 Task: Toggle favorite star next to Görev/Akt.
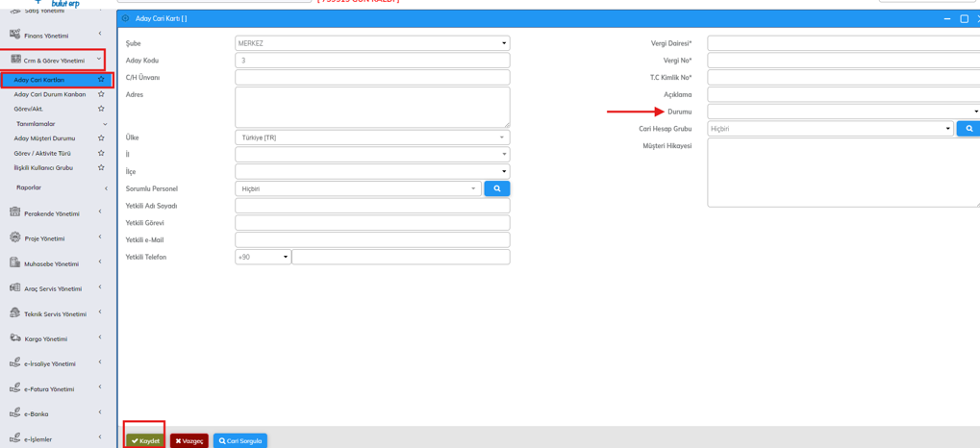click(x=101, y=109)
